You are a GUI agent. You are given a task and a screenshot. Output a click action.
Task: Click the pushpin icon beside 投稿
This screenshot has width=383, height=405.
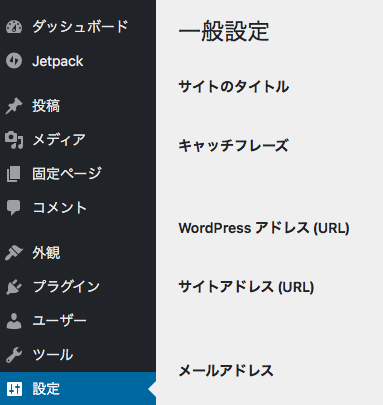14,106
